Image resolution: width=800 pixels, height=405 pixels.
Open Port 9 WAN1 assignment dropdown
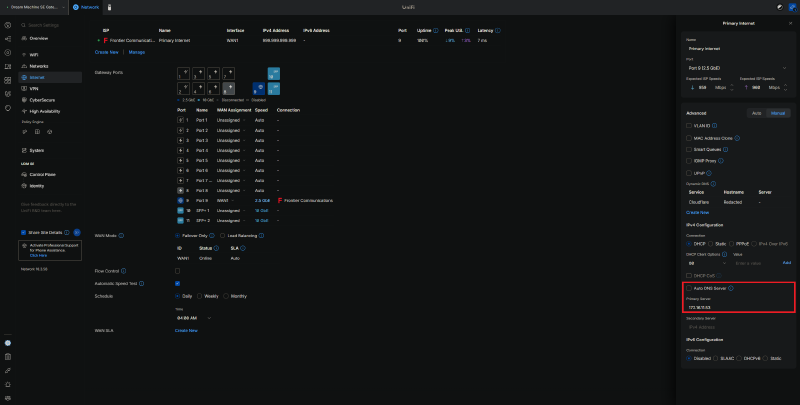click(226, 200)
